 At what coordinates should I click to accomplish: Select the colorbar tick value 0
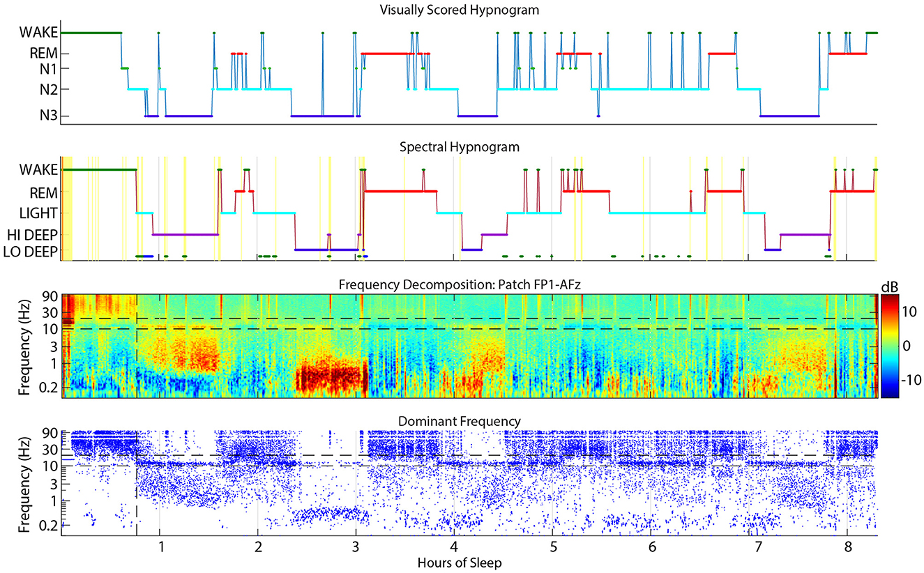point(906,346)
